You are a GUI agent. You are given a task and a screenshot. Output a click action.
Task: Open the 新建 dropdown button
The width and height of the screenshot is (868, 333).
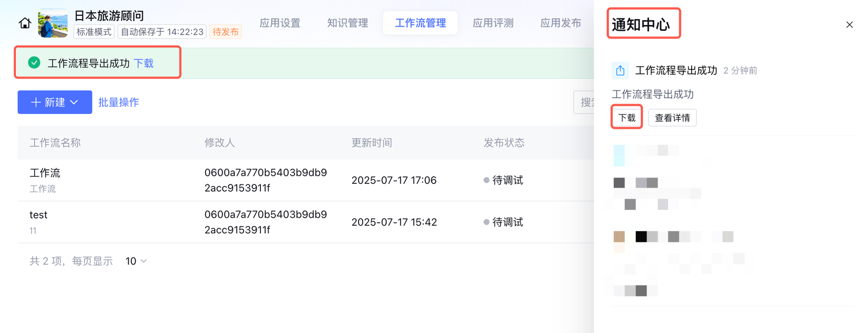pos(55,103)
